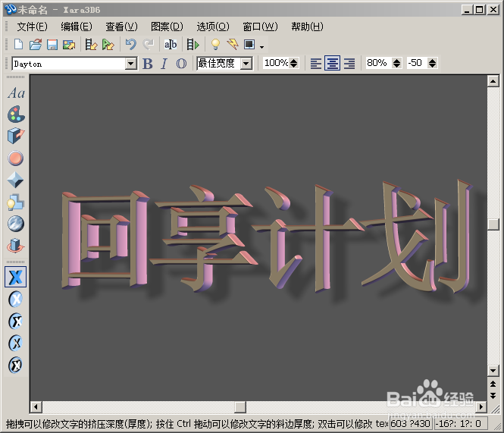Create a new document with the blank page icon
The width and height of the screenshot is (504, 433).
tap(19, 45)
